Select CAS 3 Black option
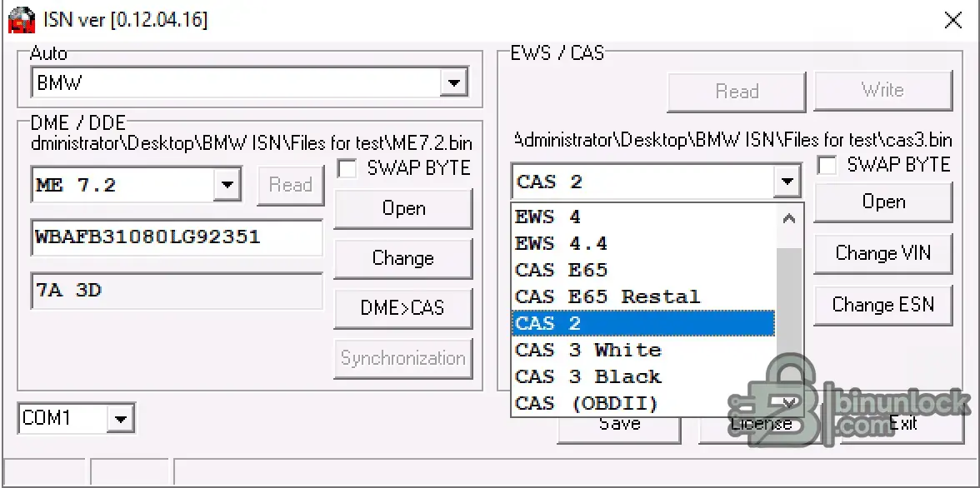The width and height of the screenshot is (980, 488). (x=643, y=376)
